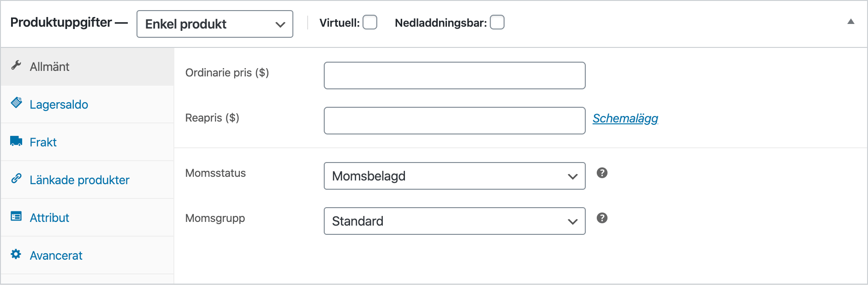Focus the Reapris input field
Screen dimensions: 868x285
pyautogui.click(x=454, y=121)
